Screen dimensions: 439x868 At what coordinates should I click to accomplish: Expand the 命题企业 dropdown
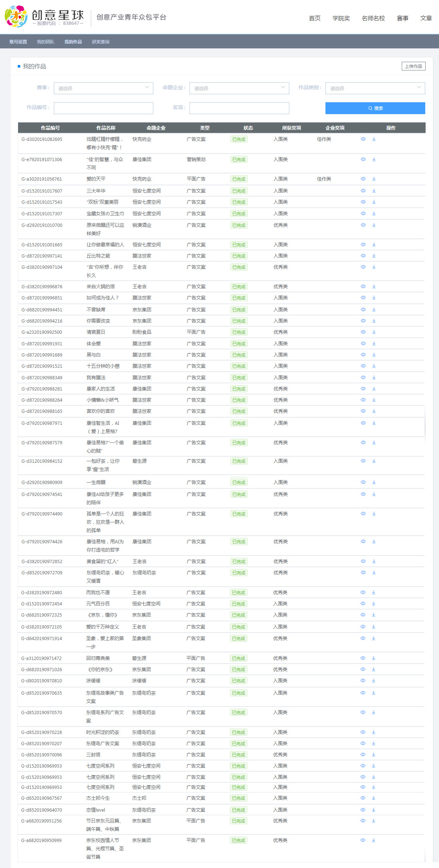(239, 88)
